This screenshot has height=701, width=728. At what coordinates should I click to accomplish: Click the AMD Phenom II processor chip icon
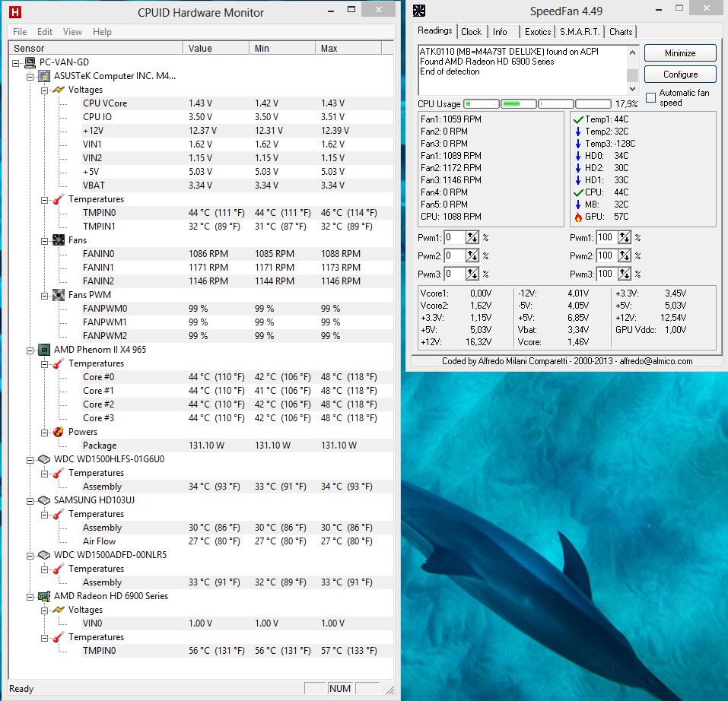tap(44, 349)
